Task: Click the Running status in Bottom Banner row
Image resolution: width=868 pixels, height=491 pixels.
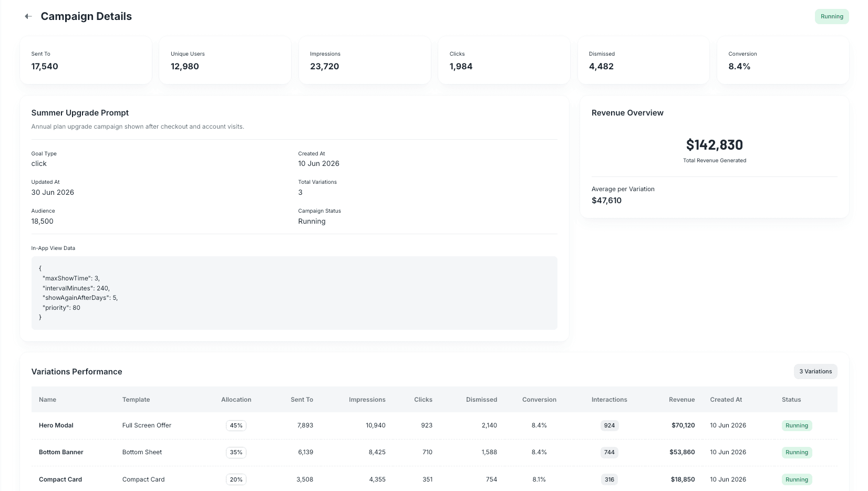Action: point(797,452)
